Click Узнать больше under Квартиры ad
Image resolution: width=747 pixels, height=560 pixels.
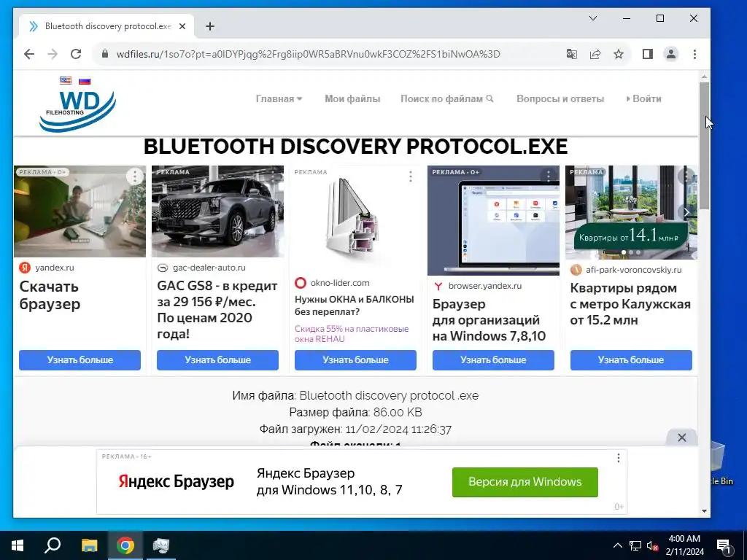click(631, 360)
